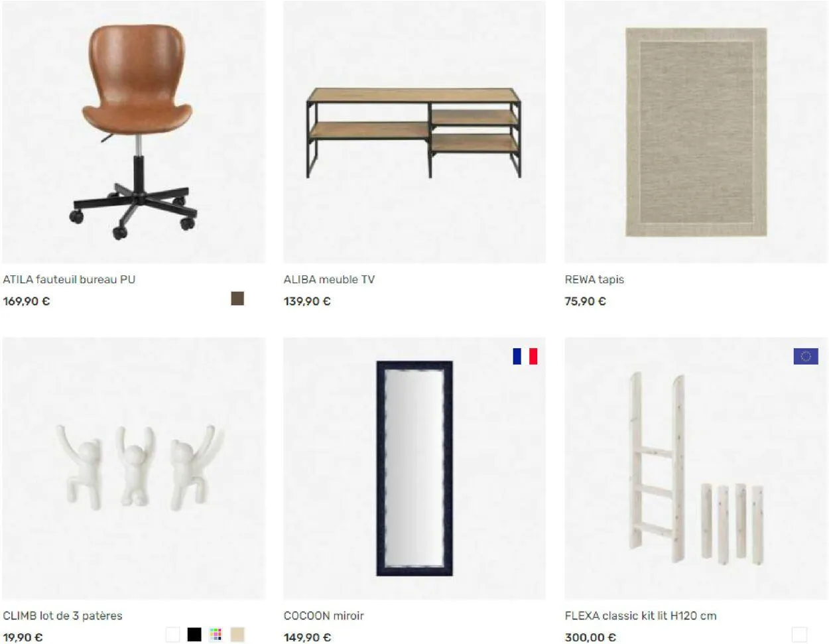Open CLIMB lot de 3 patères link
Screen dimensions: 829x644
62,615
